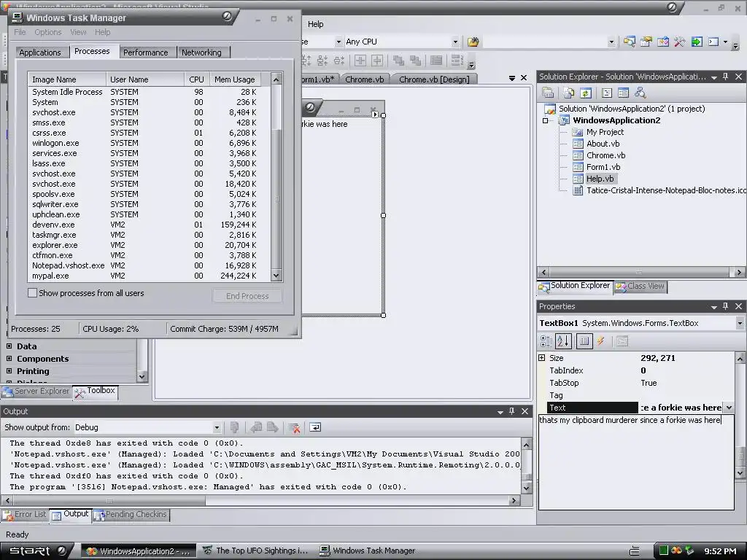This screenshot has width=747, height=560.
Task: Switch to Networking tab in Task Manager
Action: 201,52
